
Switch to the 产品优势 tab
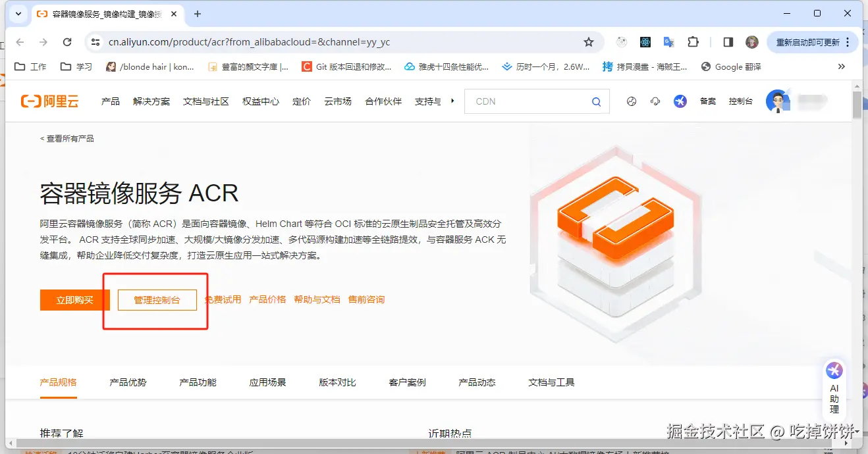click(x=128, y=382)
